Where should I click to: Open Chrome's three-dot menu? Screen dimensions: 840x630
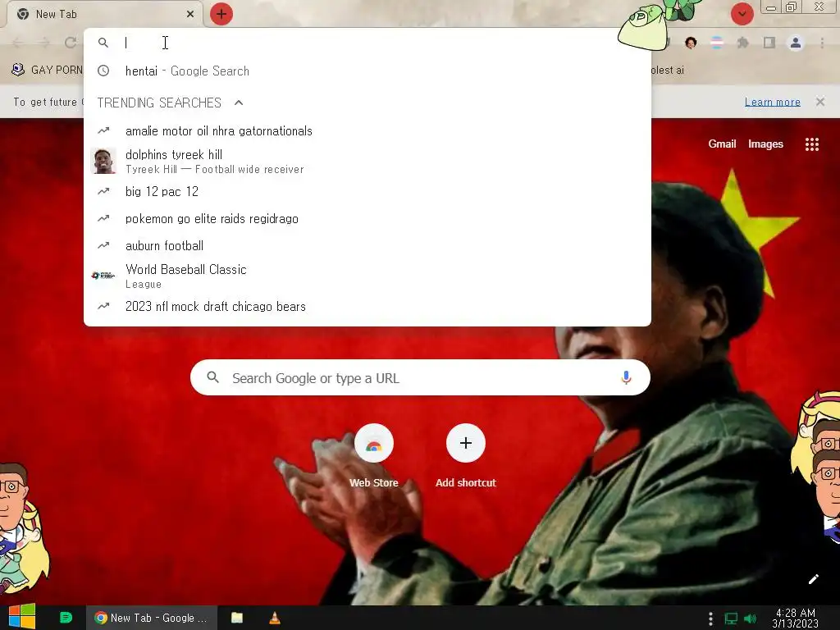822,43
